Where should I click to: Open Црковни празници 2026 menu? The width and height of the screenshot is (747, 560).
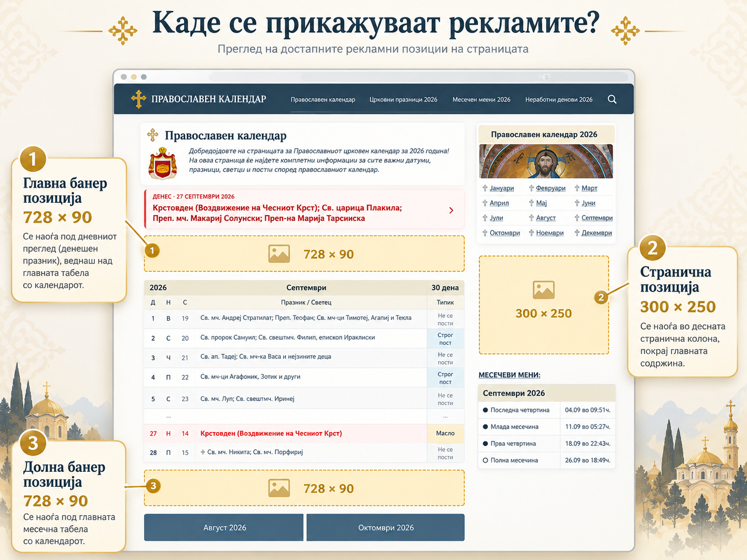tap(403, 100)
